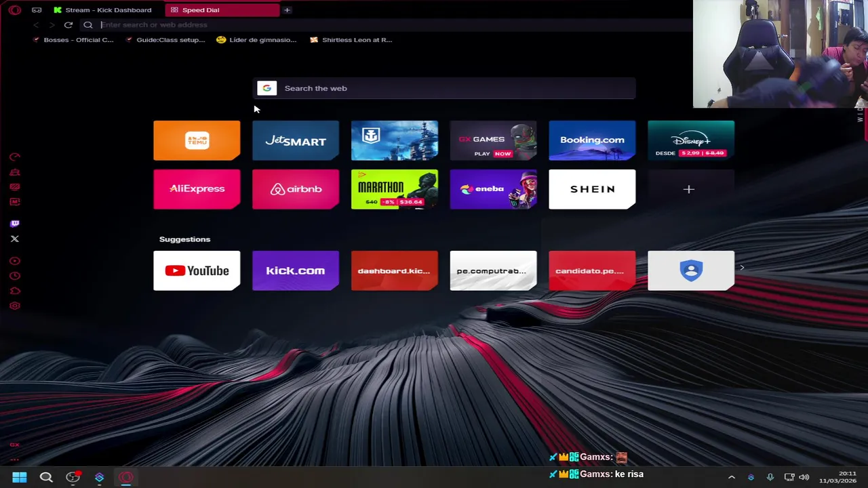Open the M messenger sidebar icon

point(14,202)
